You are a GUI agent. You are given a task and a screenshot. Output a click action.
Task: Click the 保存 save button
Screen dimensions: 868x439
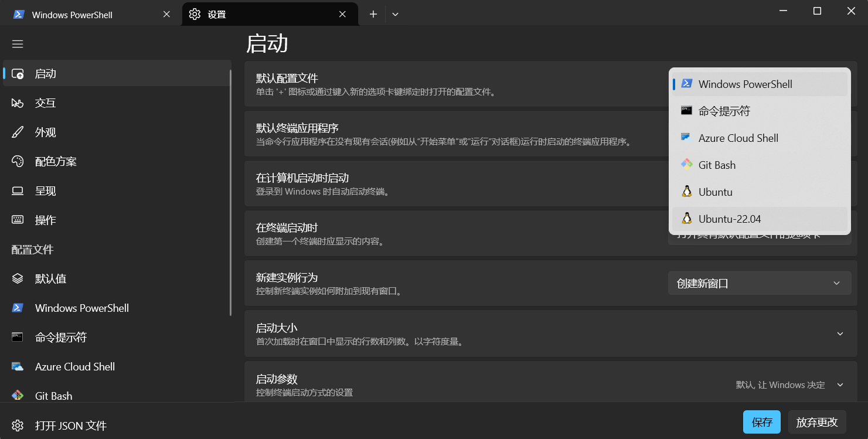point(761,421)
